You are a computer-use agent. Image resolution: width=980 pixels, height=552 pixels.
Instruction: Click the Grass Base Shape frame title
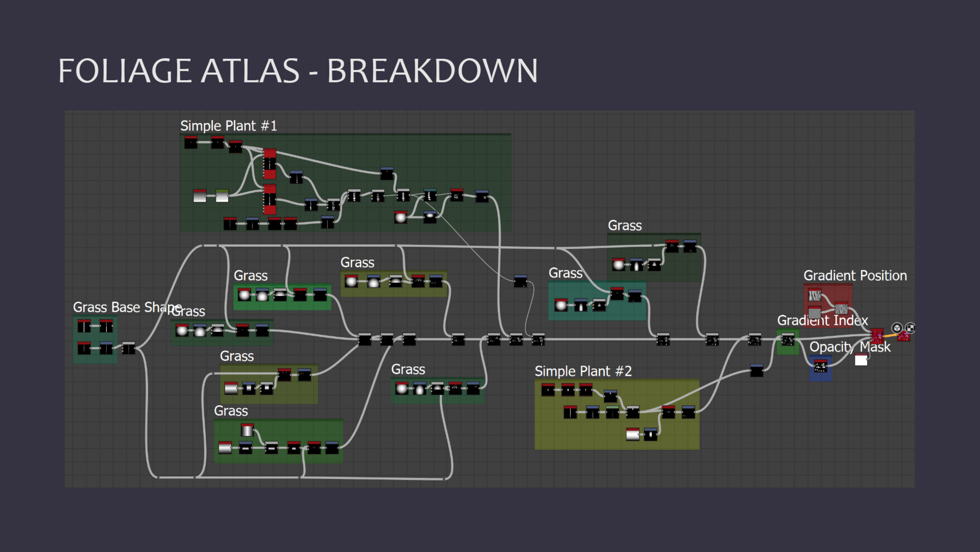(127, 307)
